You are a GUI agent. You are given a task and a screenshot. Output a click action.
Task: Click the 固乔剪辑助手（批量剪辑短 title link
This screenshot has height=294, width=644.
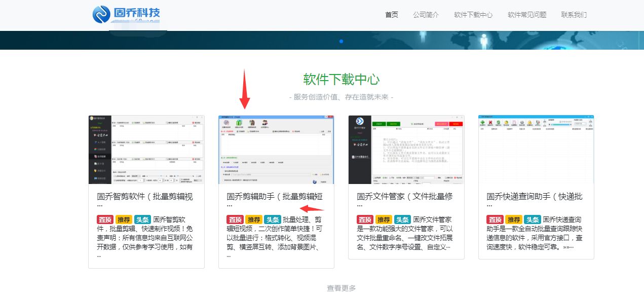pos(275,197)
